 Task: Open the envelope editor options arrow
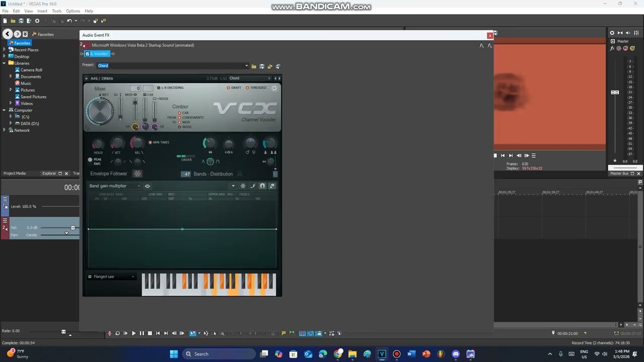(x=233, y=186)
